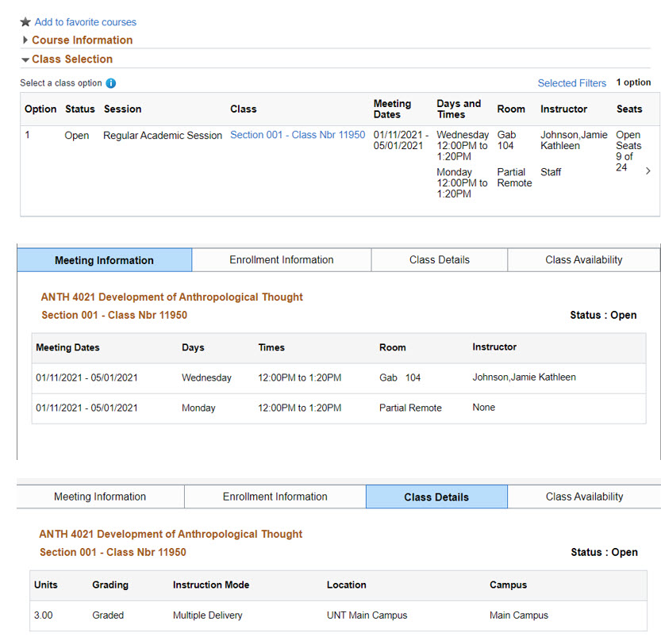Open the lower Enrollment Information tab
The width and height of the screenshot is (661, 644).
point(275,497)
